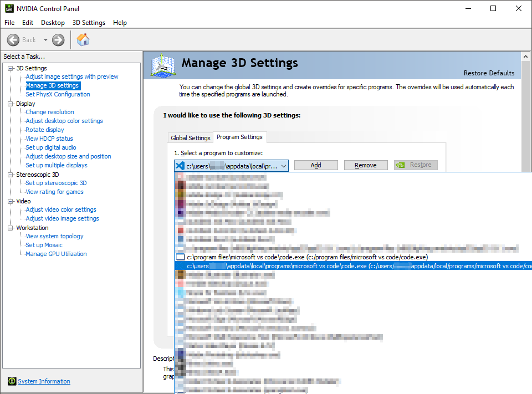Image resolution: width=532 pixels, height=394 pixels.
Task: Click the NVIDIA logo on Restore button
Action: (x=400, y=165)
